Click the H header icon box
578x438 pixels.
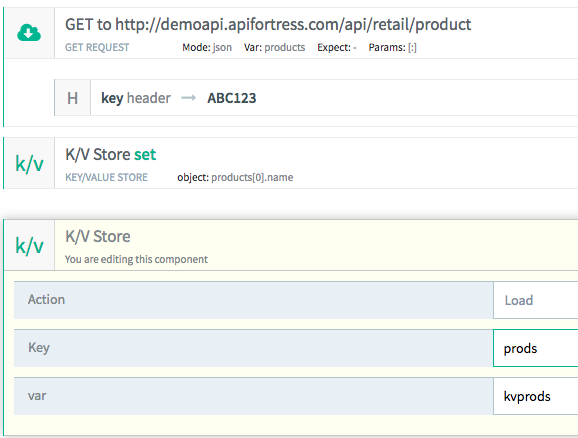pyautogui.click(x=73, y=98)
